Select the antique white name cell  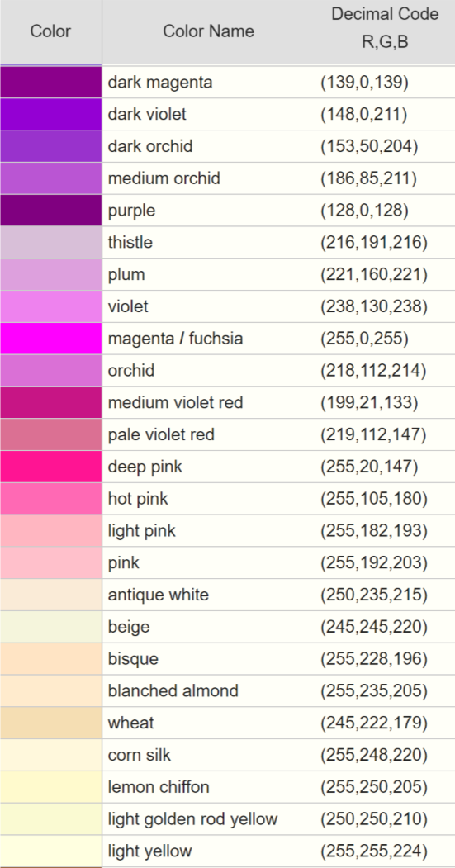[209, 595]
